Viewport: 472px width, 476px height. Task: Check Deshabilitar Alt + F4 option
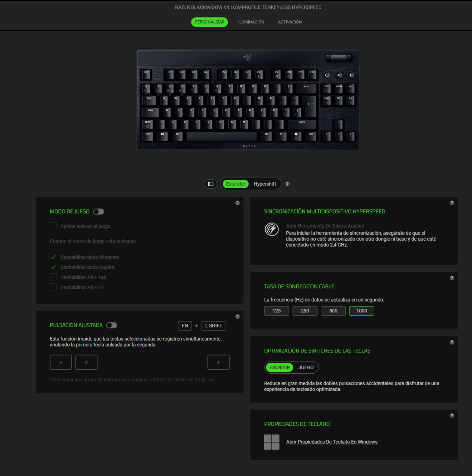coord(53,287)
